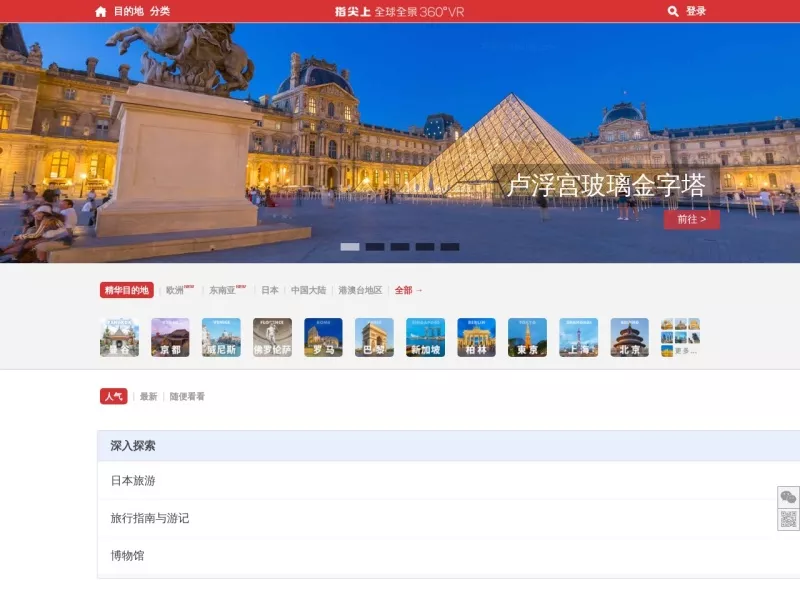
Task: Switch to the 日本 tab
Action: click(270, 290)
